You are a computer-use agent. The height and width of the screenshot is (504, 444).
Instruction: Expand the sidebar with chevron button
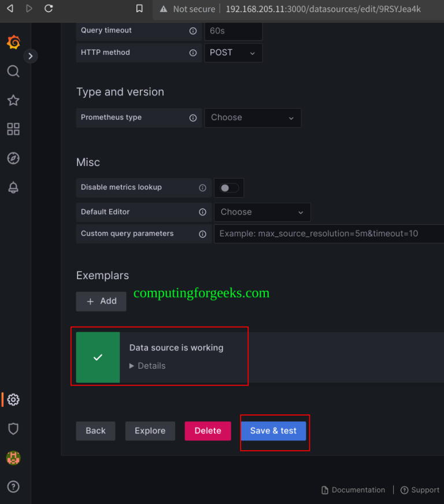(31, 56)
